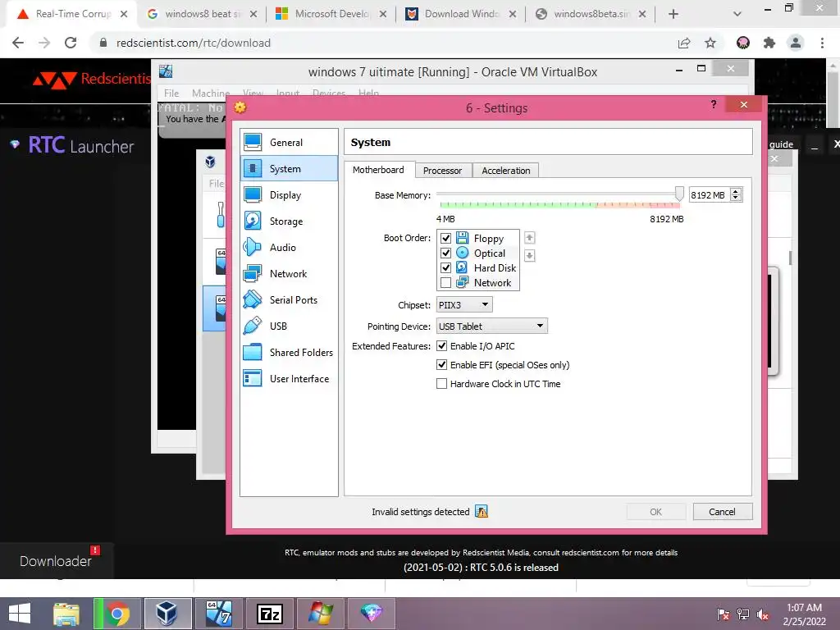Viewport: 840px width, 630px height.
Task: Click the muted volume tray icon
Action: (763, 614)
